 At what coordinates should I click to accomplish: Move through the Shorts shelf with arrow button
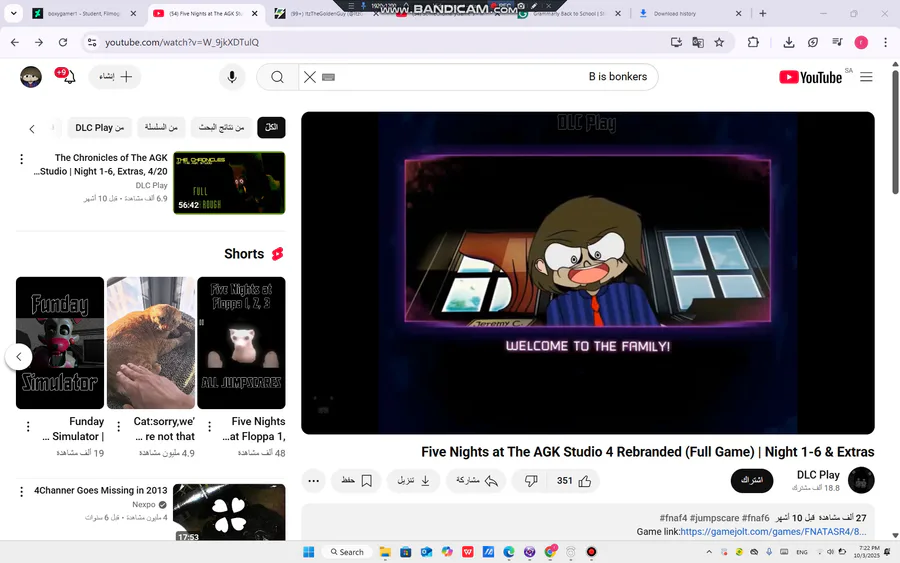(18, 357)
